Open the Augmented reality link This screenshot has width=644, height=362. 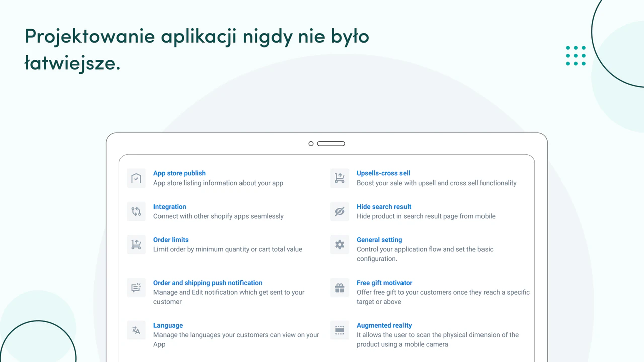point(384,325)
